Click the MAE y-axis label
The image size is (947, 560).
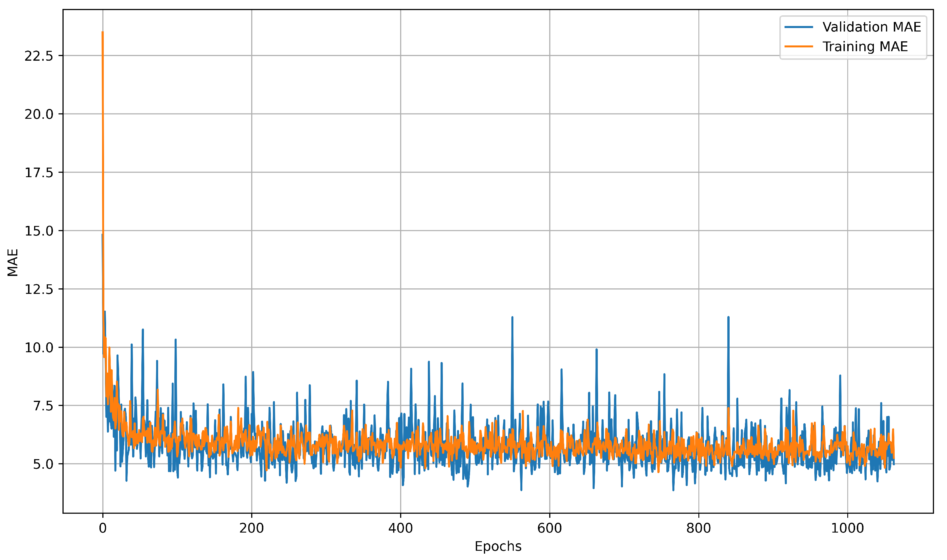(13, 263)
